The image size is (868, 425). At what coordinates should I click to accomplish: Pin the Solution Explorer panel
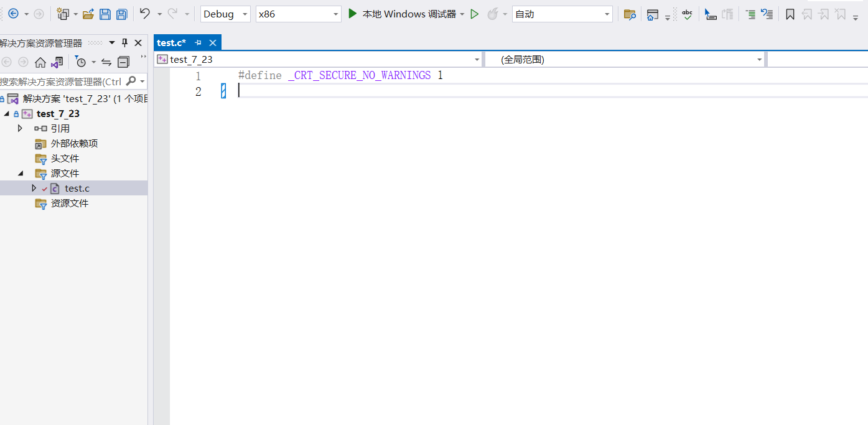click(124, 42)
